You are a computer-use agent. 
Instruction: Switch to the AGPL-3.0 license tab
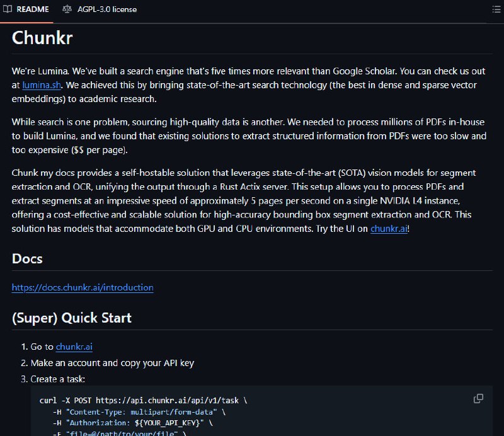(x=100, y=9)
